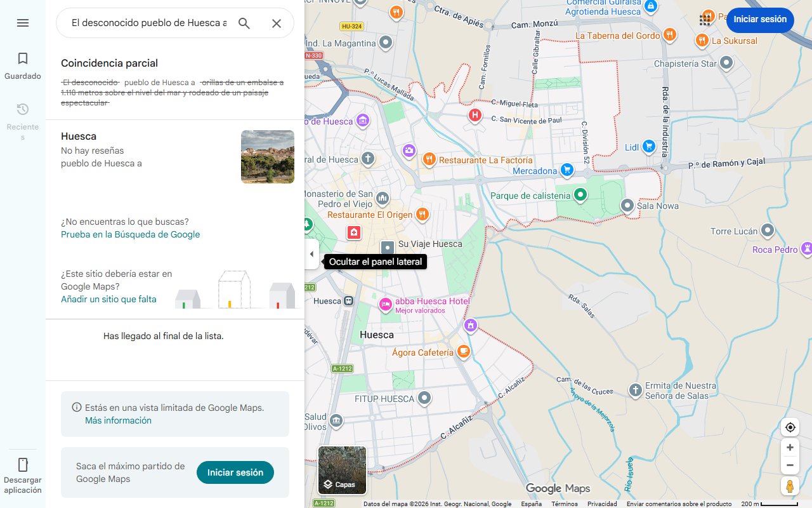Click the Parque de calistenia green marker
This screenshot has width=812, height=508.
coord(579,196)
